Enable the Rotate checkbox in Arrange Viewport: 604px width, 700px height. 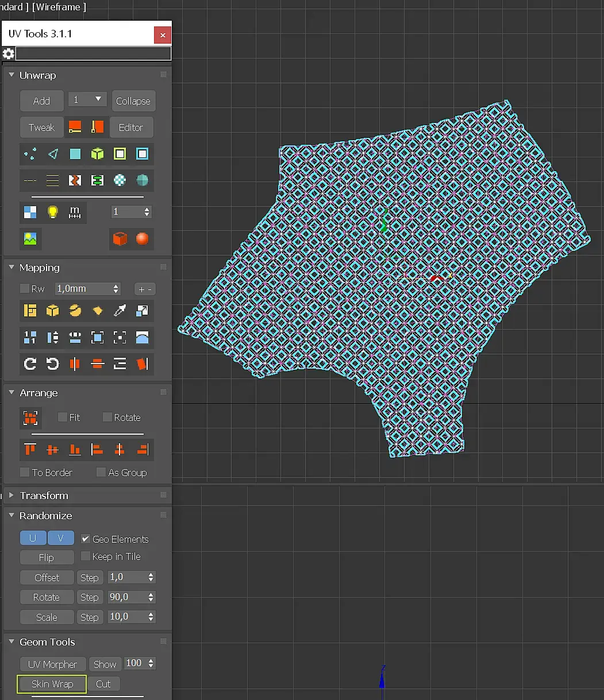tap(107, 417)
